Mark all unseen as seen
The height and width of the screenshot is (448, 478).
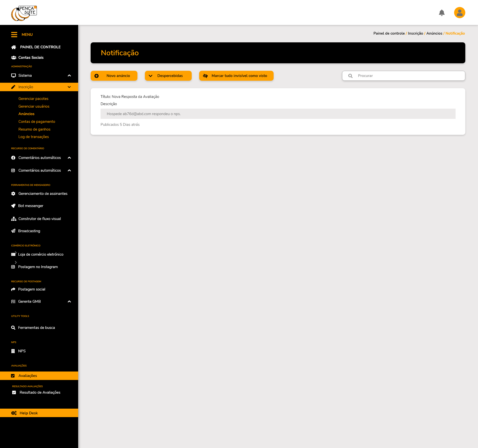(x=236, y=76)
